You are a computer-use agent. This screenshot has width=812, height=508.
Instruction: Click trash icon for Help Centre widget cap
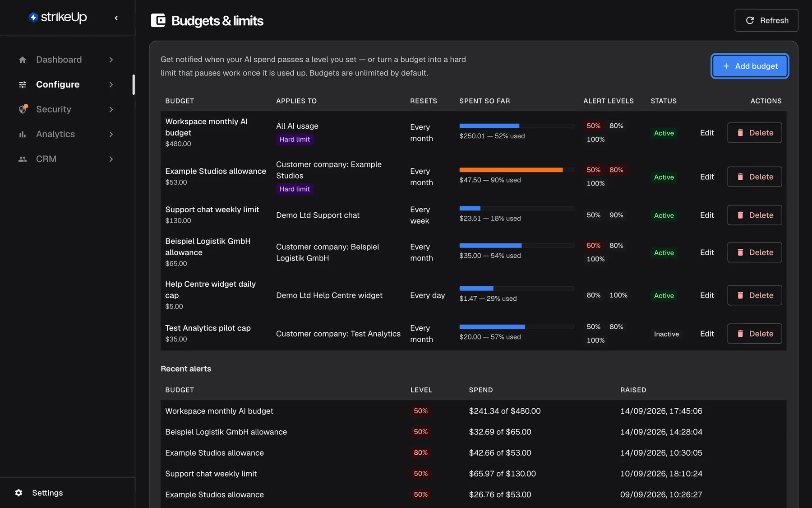[740, 295]
